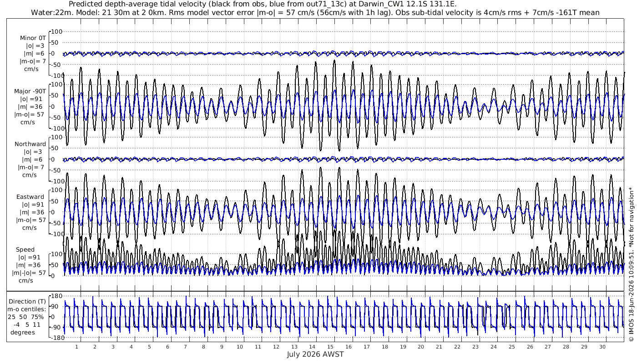
Task: Click day 1 tick label on x-axis
Action: (76, 346)
